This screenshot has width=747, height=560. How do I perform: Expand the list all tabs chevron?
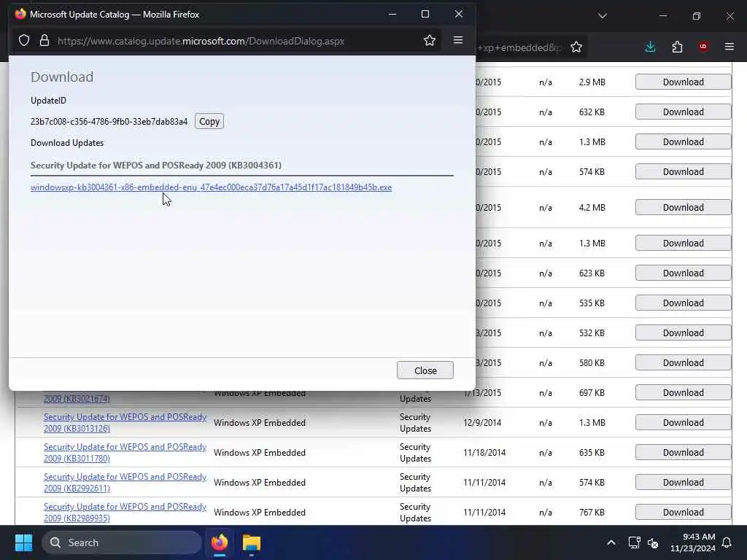[602, 16]
